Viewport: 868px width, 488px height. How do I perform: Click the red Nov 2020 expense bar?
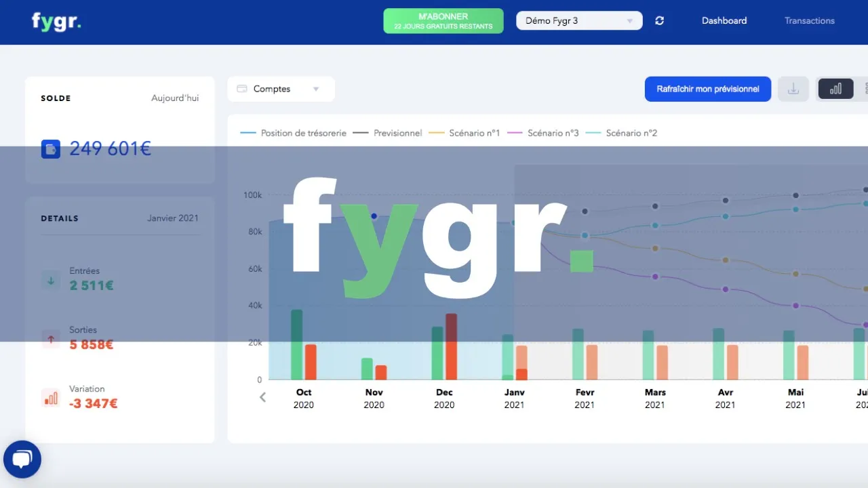(x=381, y=372)
